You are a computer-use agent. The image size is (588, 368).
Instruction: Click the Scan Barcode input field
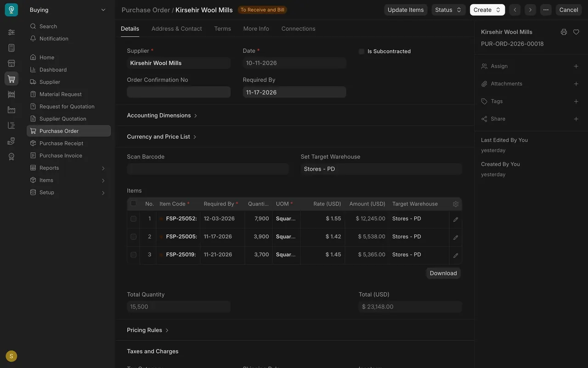pos(208,169)
